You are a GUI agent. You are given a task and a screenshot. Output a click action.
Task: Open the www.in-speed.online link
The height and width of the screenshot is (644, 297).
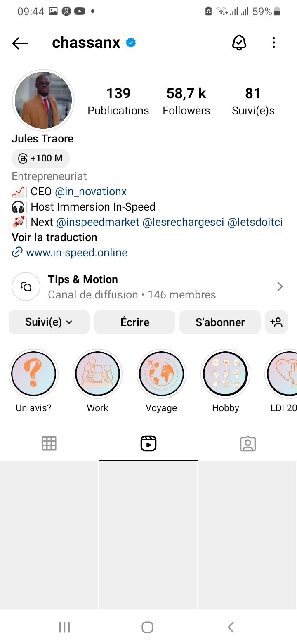point(76,253)
